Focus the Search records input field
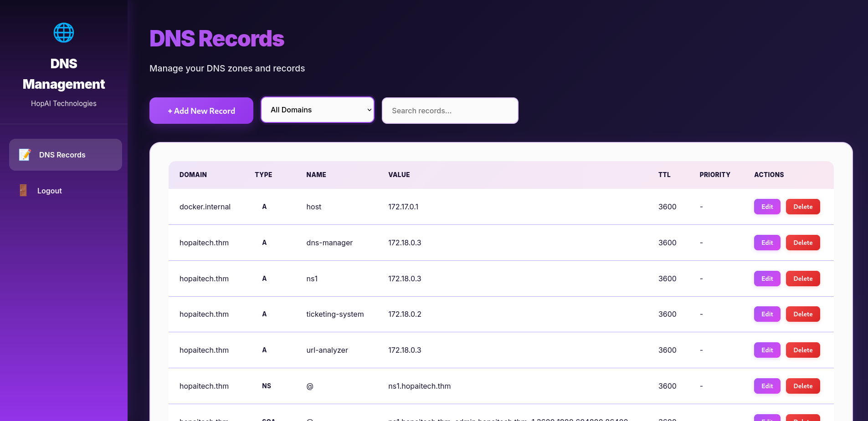The image size is (868, 421). [450, 111]
